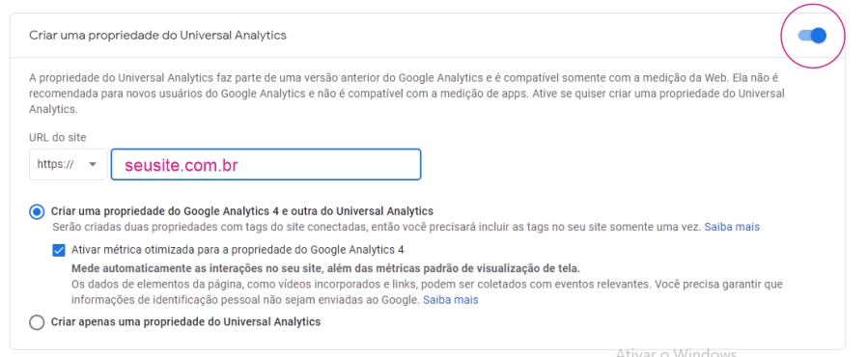Toggle the Universal Analytics property switch
868x357 pixels.
tap(812, 36)
